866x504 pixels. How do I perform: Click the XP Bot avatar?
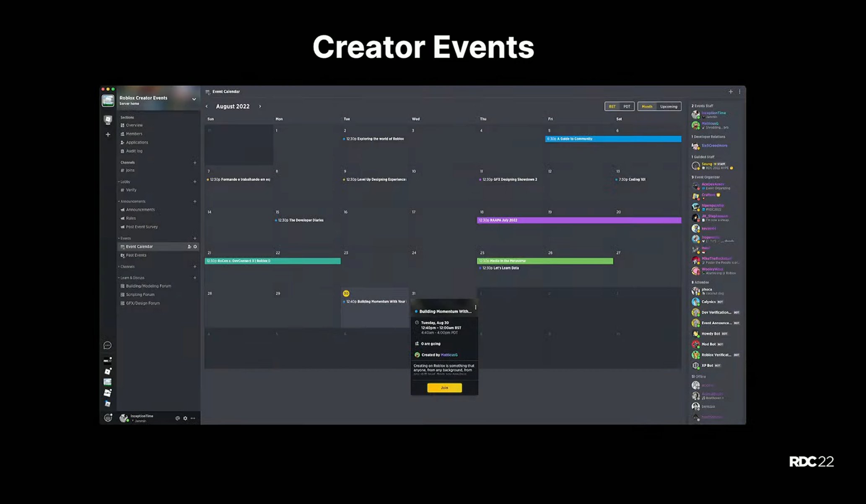click(x=695, y=366)
